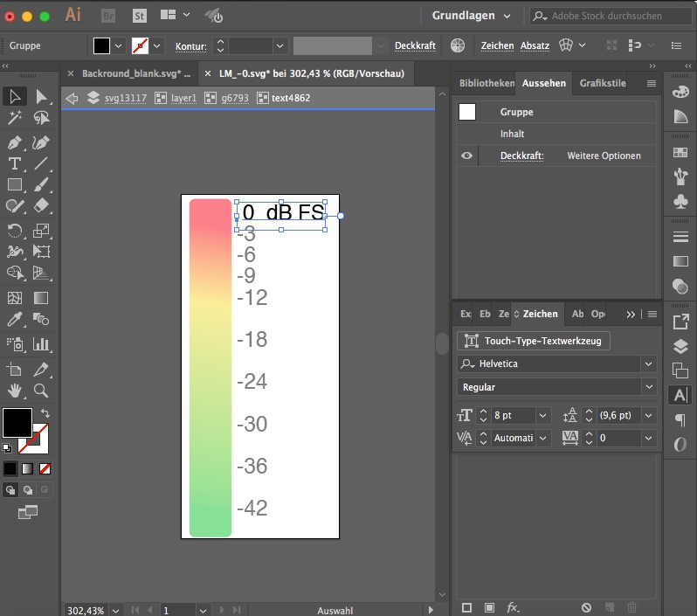
Task: Select the Magic Wand tool
Action: [14, 118]
